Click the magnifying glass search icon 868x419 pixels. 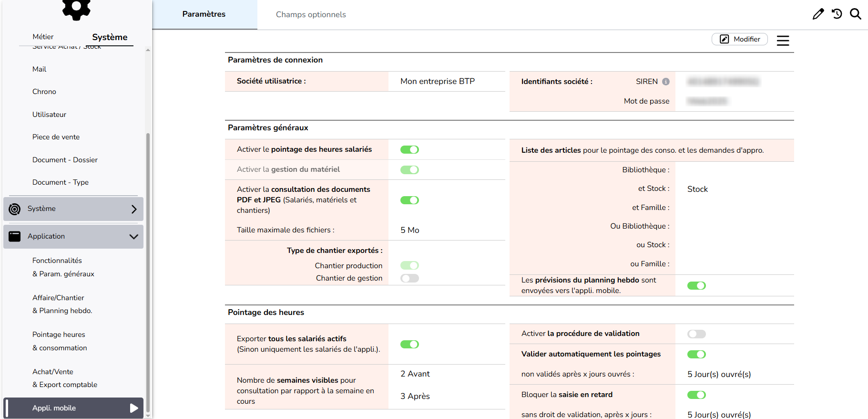point(856,14)
